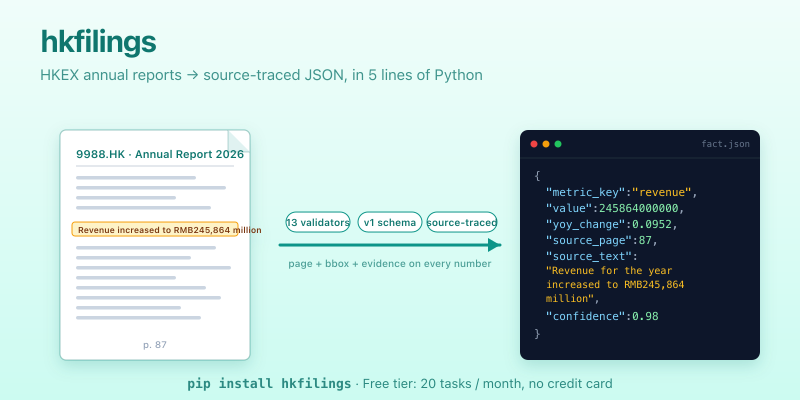Screen dimensions: 800x400
Task: Click the "Revenue for the year source string
Action: (x=615, y=284)
